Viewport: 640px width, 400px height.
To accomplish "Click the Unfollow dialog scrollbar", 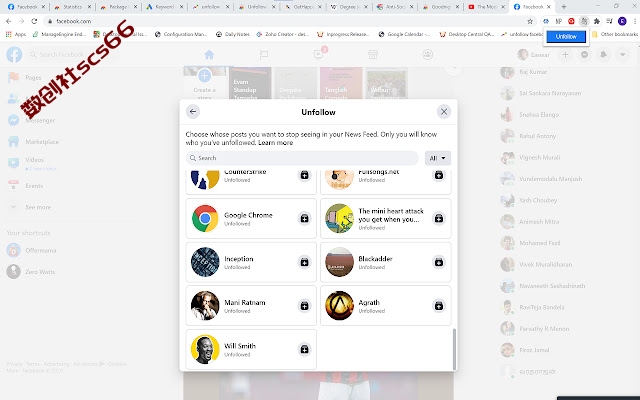I will [454, 349].
